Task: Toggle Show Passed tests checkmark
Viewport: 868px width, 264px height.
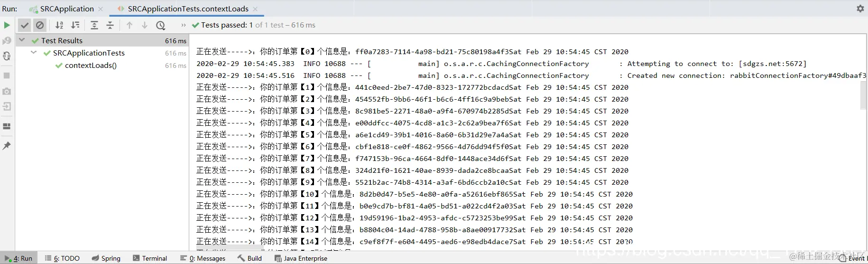Action: pos(25,25)
